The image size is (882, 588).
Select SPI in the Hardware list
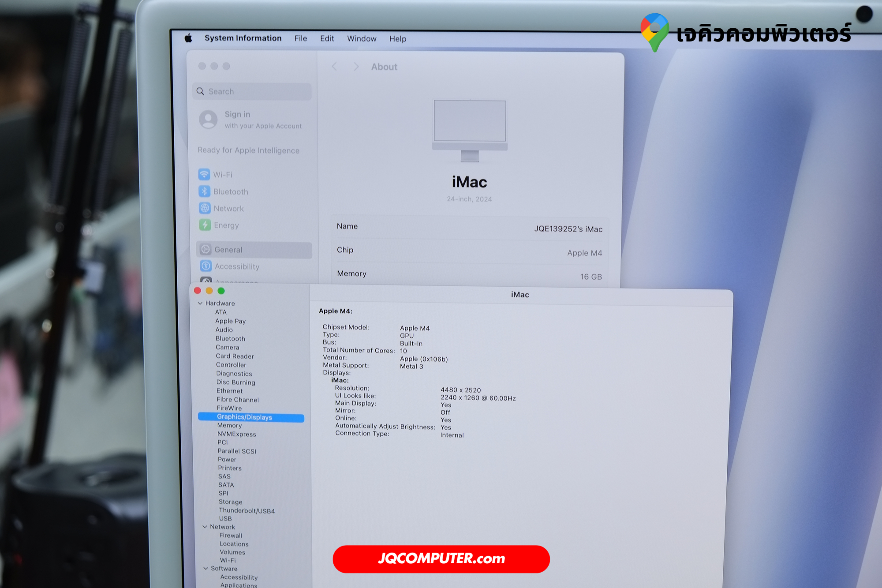224,493
